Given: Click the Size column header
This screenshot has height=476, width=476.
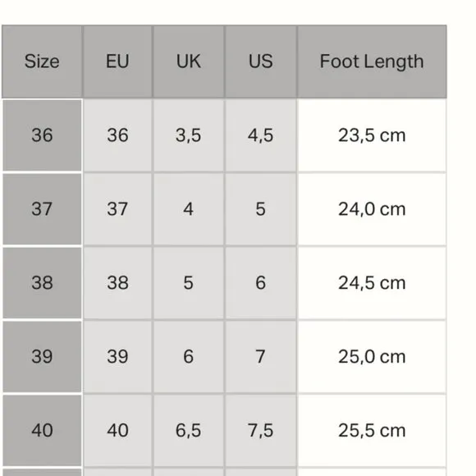Looking at the screenshot, I should pos(42,62).
